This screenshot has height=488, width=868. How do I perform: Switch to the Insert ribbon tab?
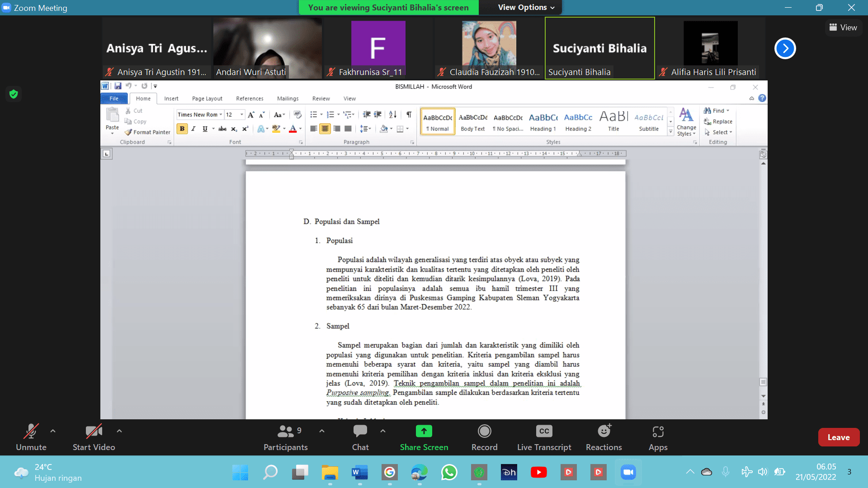tap(171, 99)
